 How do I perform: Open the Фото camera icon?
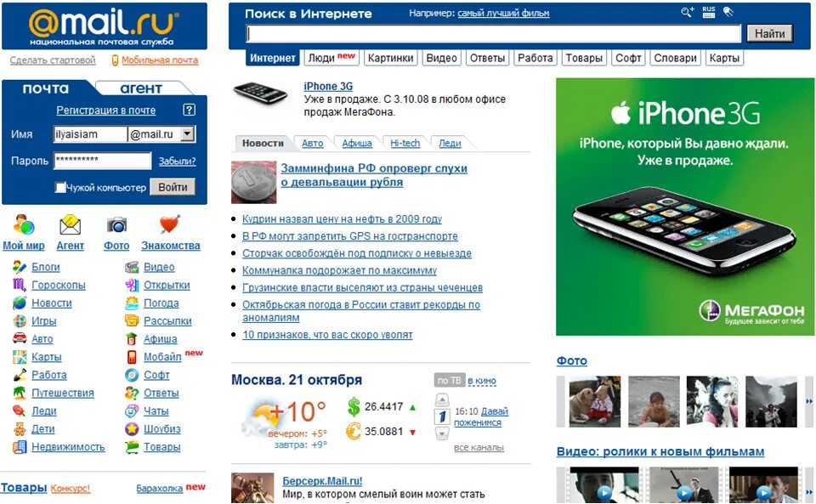click(116, 224)
